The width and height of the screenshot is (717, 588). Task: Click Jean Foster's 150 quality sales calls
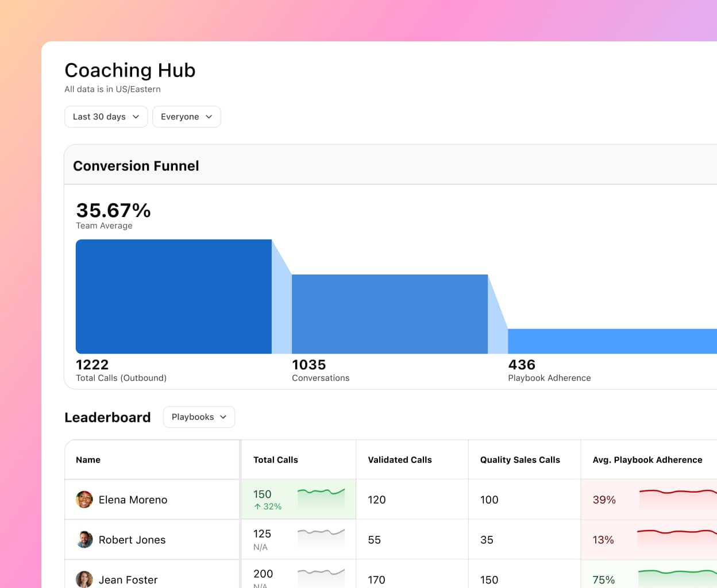coord(489,580)
